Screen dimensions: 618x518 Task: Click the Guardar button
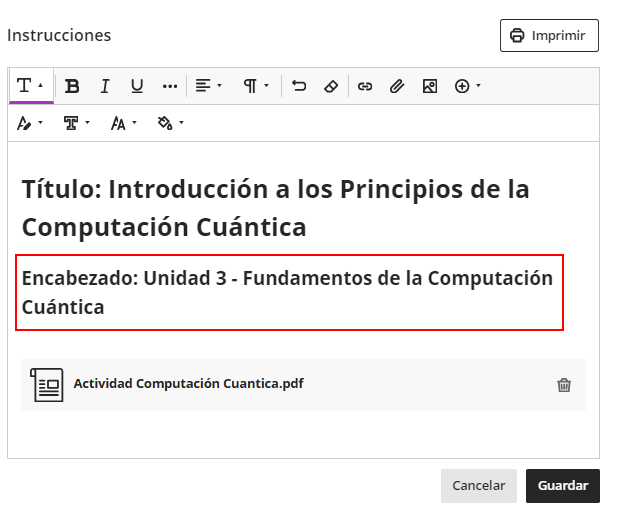pos(562,485)
